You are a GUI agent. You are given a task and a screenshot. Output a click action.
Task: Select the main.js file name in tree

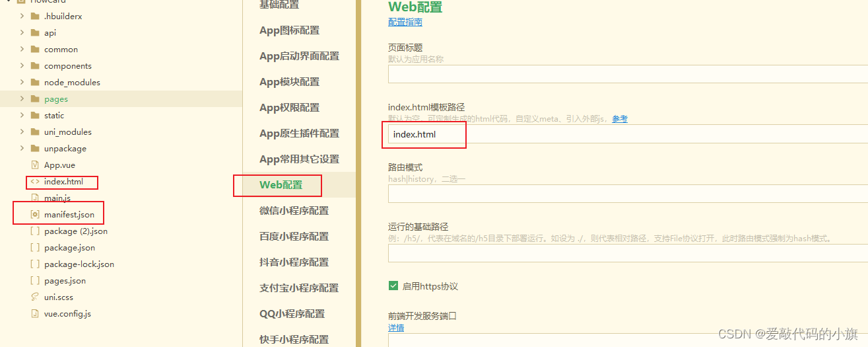pyautogui.click(x=57, y=198)
